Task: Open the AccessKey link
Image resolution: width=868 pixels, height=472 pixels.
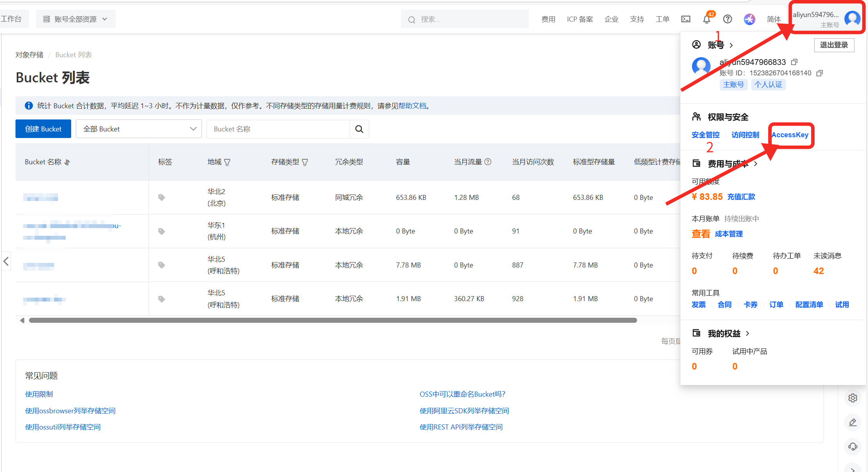Action: click(790, 135)
